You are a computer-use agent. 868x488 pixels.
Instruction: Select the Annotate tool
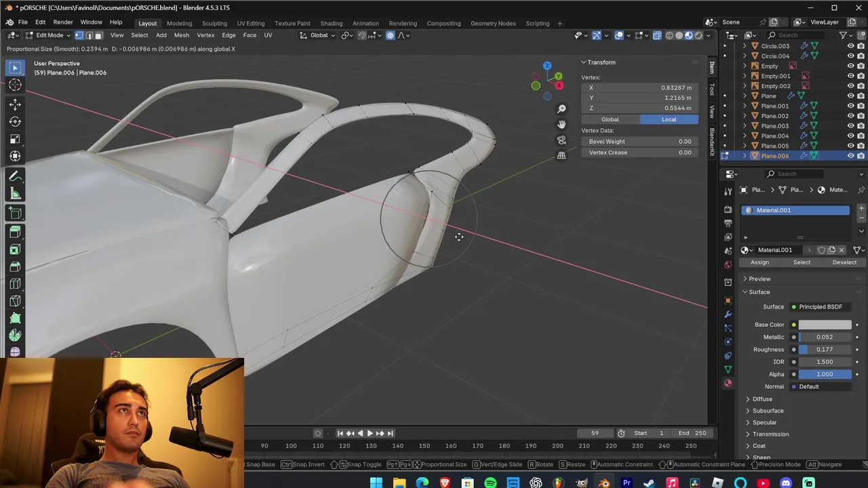click(x=15, y=176)
